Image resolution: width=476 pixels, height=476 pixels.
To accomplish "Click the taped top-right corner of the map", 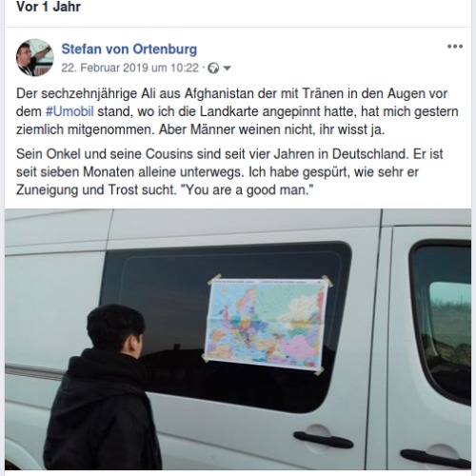I will click(x=327, y=281).
